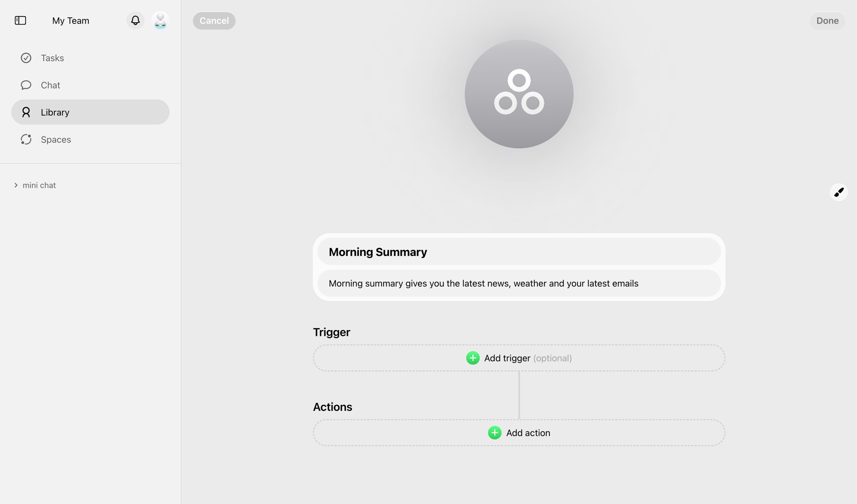Open the notifications bell
857x504 pixels.
pos(135,21)
